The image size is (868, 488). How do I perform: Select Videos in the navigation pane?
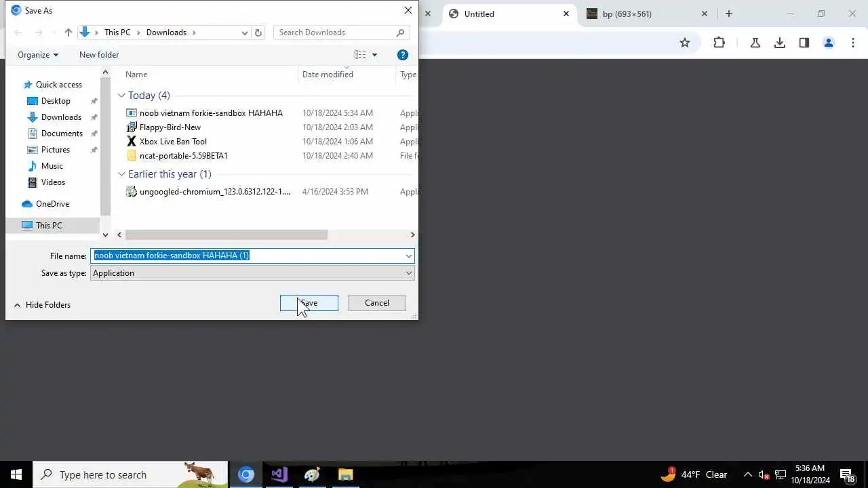click(x=53, y=182)
